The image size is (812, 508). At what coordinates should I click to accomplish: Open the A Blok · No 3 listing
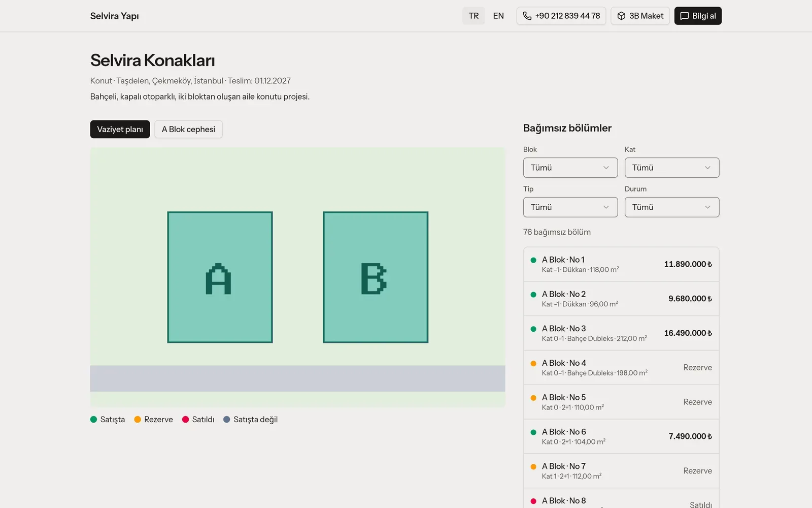pyautogui.click(x=621, y=333)
